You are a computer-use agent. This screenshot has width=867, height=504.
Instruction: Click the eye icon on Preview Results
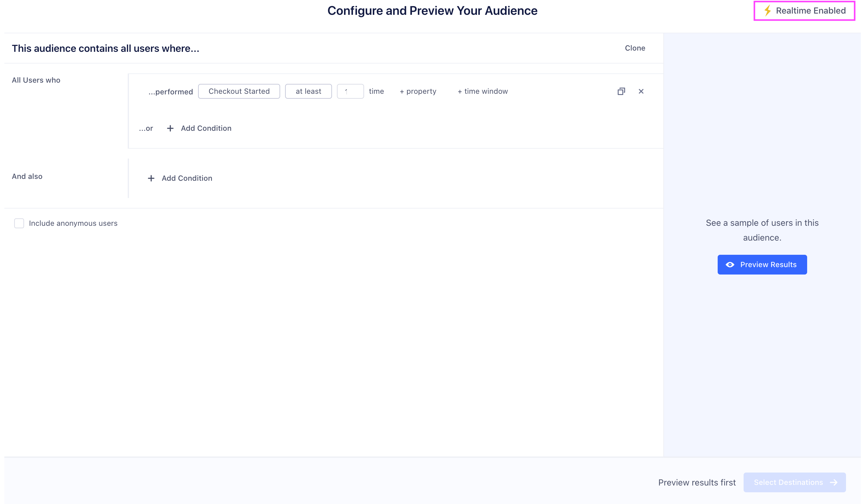[x=730, y=265]
